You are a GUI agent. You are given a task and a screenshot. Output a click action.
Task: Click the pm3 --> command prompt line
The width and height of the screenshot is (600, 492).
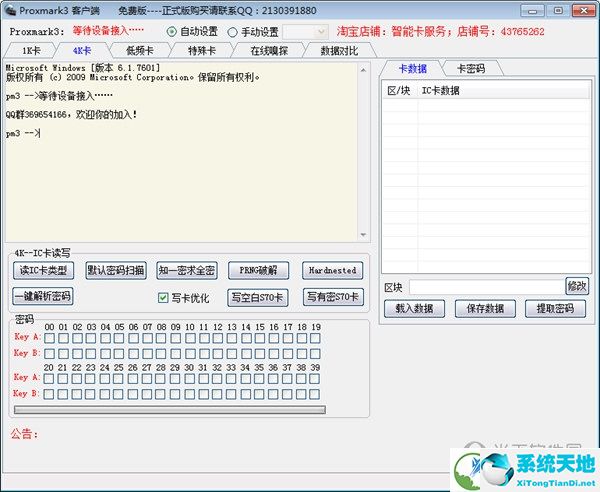click(23, 133)
